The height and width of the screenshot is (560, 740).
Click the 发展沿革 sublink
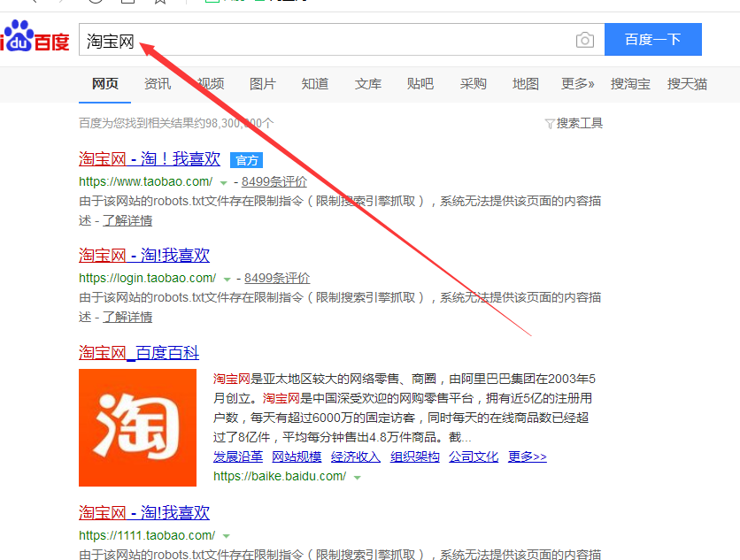pyautogui.click(x=238, y=456)
